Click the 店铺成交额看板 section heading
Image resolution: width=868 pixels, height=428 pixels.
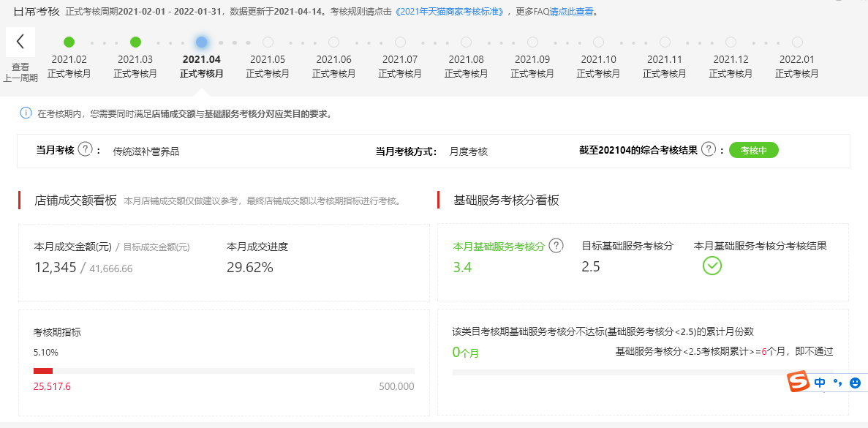pyautogui.click(x=75, y=200)
